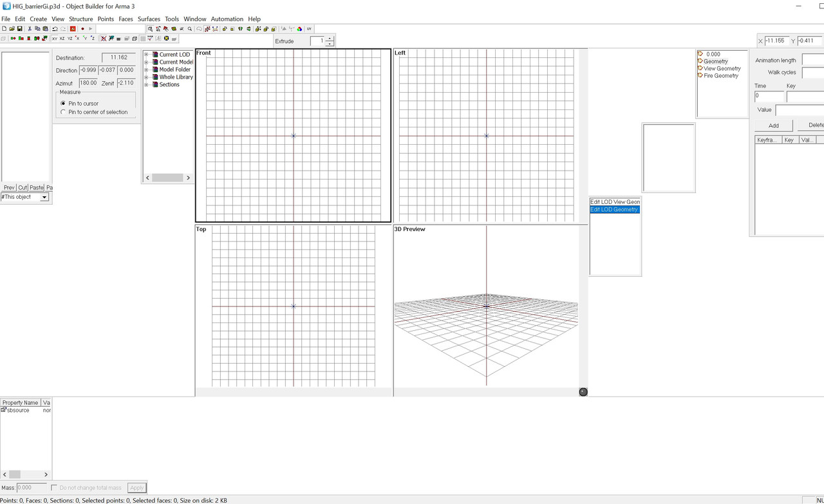This screenshot has height=504, width=824.
Task: Open the File menu
Action: [6, 19]
